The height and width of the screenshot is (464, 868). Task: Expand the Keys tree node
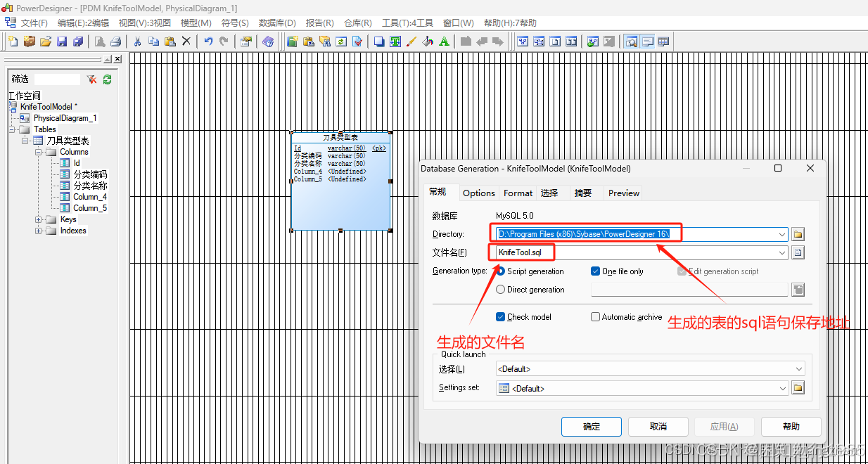(x=39, y=219)
